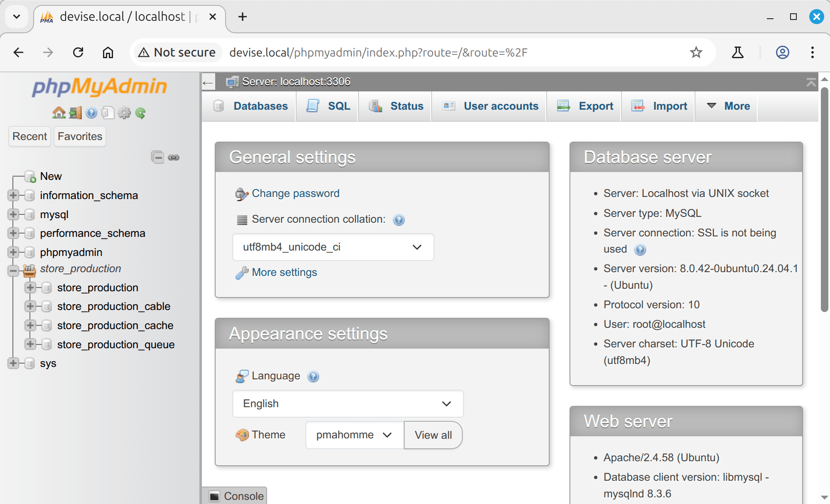830x504 pixels.
Task: Click the link with main panel chain icon
Action: tap(174, 157)
